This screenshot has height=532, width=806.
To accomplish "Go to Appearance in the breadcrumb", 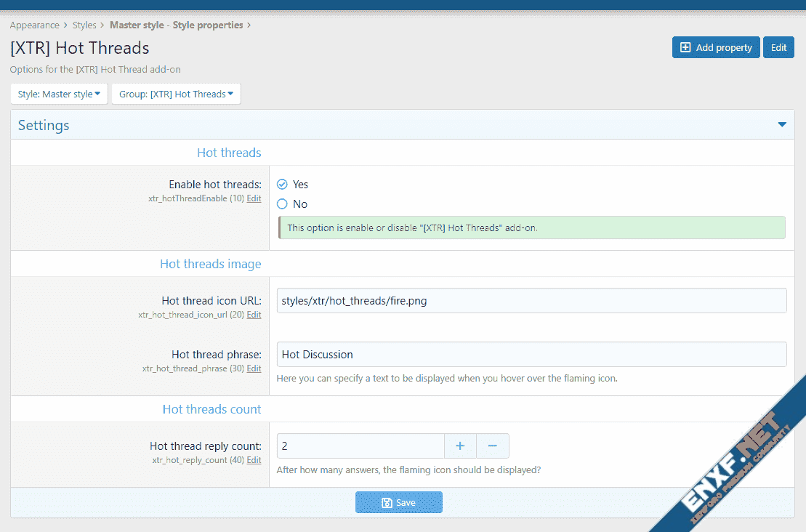I will coord(34,25).
